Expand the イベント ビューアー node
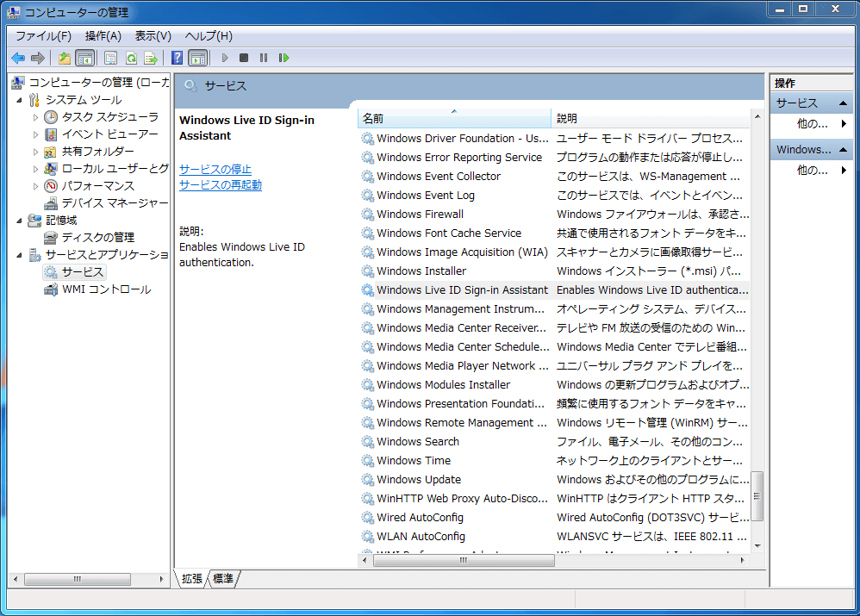 (35, 134)
